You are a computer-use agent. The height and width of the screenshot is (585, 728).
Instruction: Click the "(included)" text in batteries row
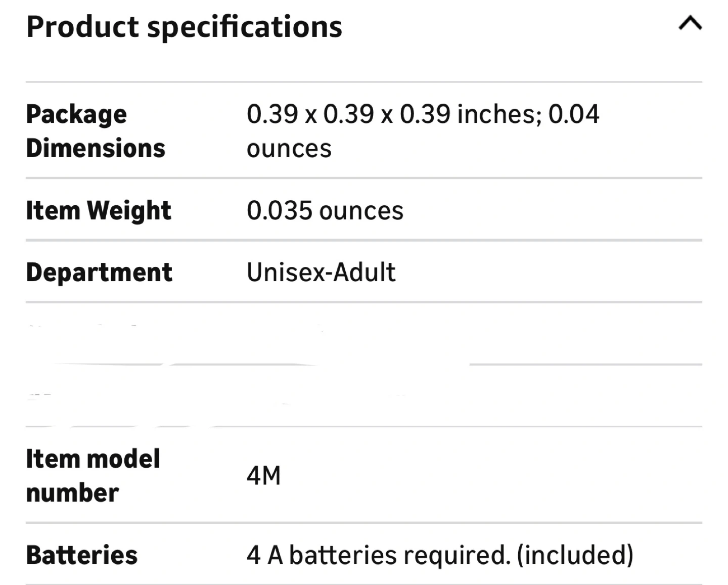pos(575,555)
